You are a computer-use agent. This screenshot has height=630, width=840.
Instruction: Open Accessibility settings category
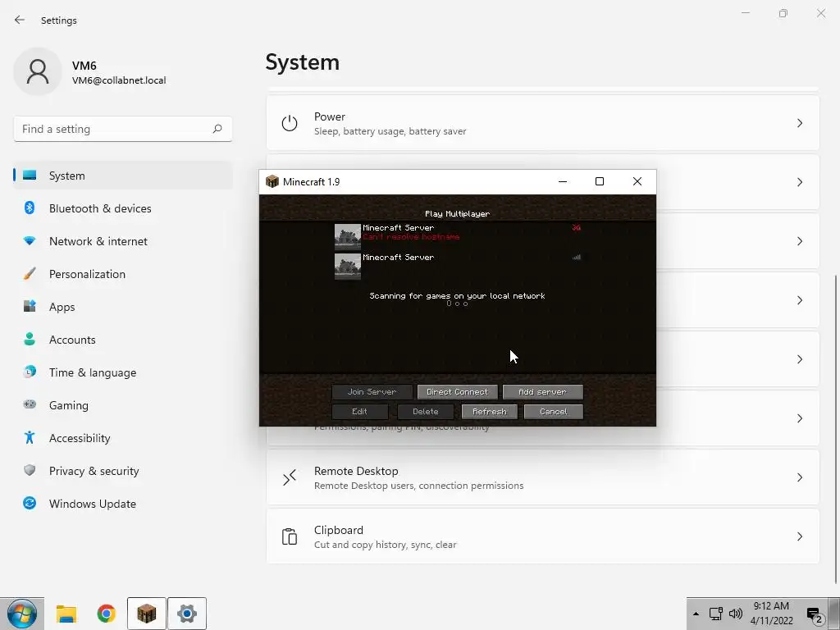123,438
